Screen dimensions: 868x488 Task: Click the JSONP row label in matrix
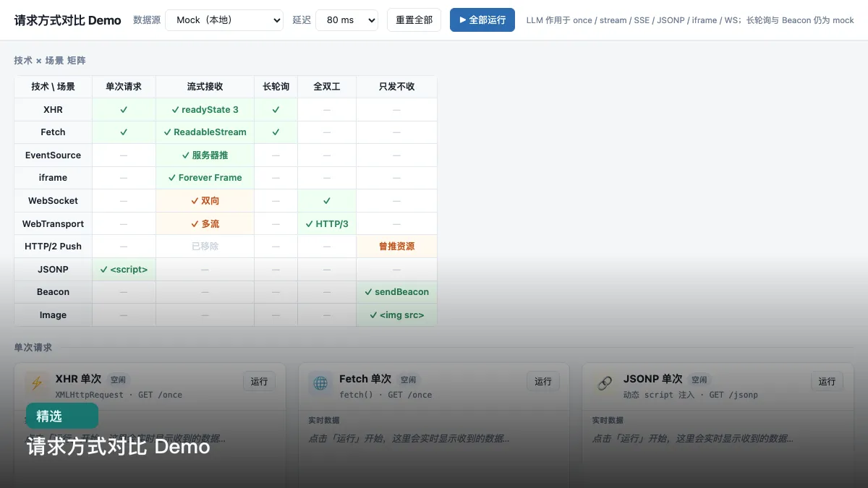53,270
